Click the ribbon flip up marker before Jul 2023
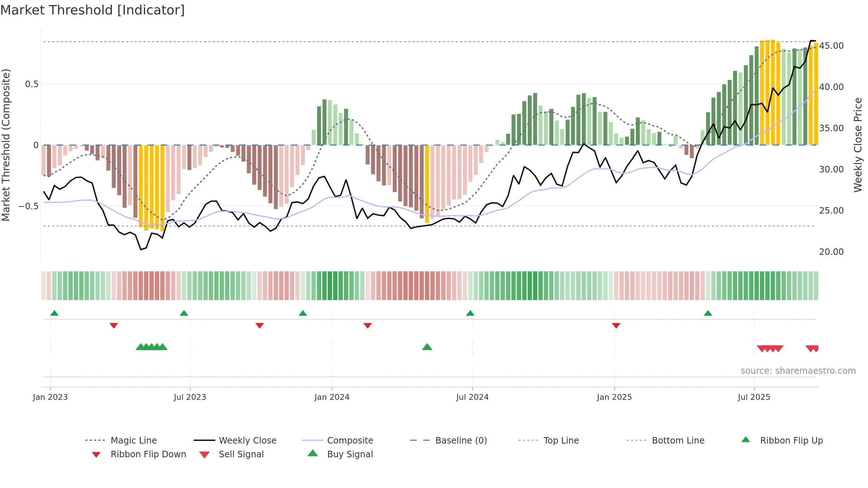 coord(184,313)
